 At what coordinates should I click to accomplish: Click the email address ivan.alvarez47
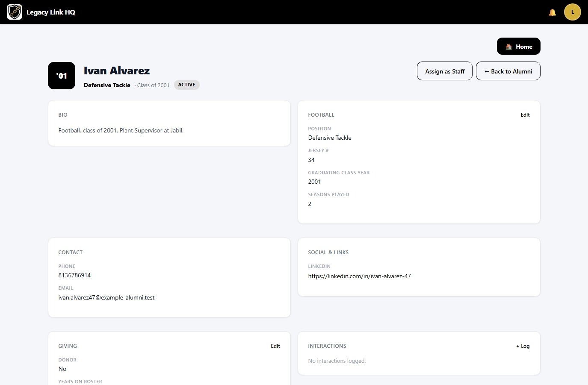pyautogui.click(x=106, y=297)
